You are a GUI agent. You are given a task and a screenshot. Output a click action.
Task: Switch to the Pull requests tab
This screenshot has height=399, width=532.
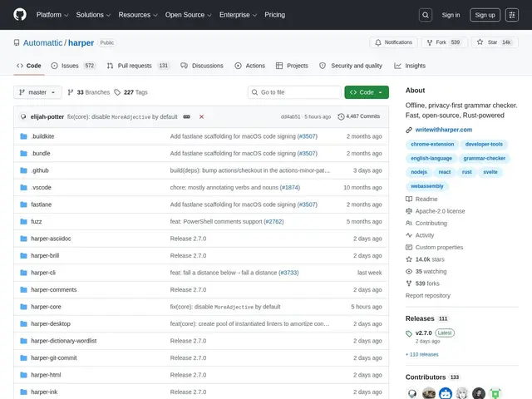138,66
